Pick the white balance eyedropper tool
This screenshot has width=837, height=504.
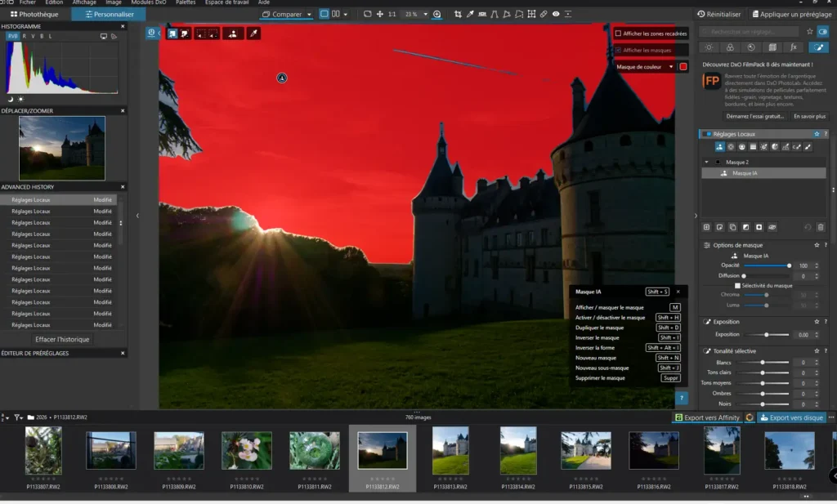tap(470, 15)
